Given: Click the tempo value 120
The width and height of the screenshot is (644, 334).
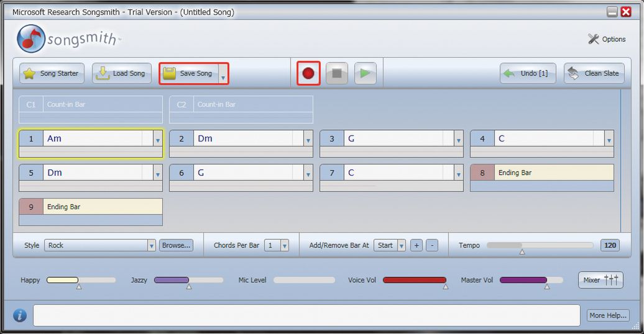Looking at the screenshot, I should (x=610, y=245).
